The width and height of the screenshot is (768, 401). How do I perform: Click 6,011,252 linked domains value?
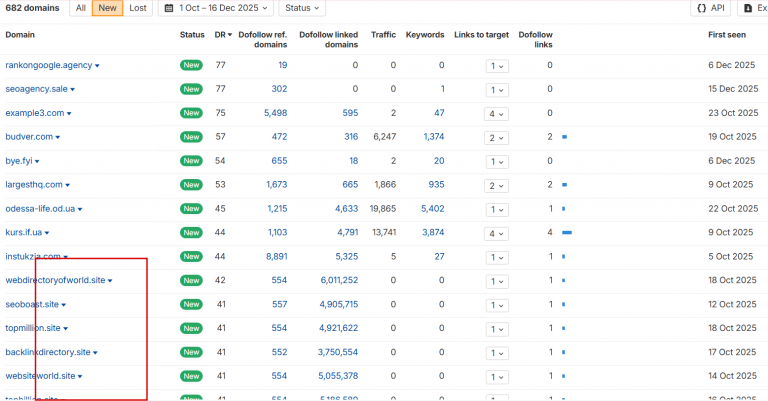(x=339, y=281)
